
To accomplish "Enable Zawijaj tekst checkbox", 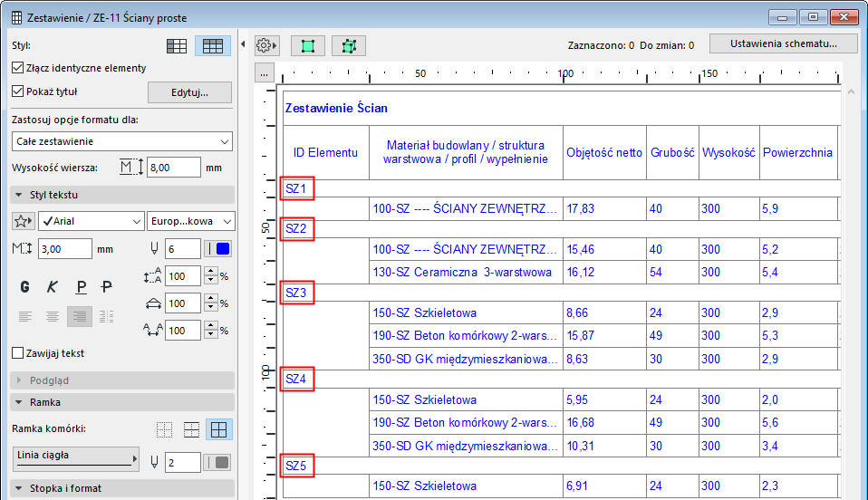I will click(x=18, y=353).
